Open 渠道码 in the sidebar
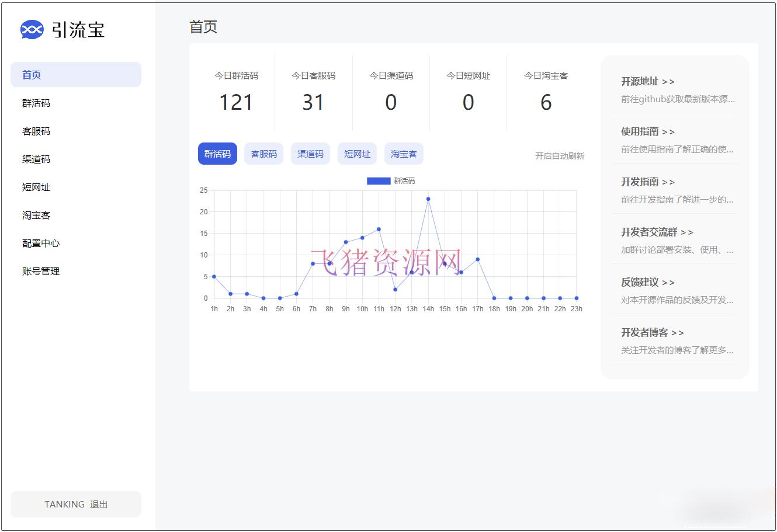The image size is (777, 532). click(36, 159)
